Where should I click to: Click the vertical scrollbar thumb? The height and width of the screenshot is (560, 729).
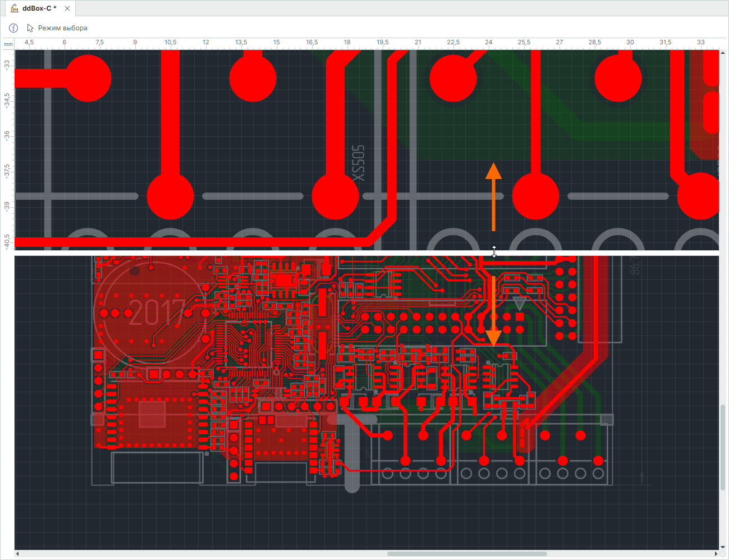[x=723, y=448]
